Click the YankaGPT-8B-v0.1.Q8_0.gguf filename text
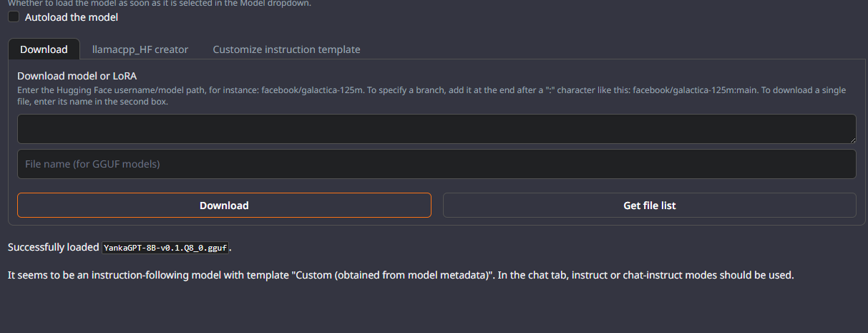This screenshot has width=868, height=333. 165,248
